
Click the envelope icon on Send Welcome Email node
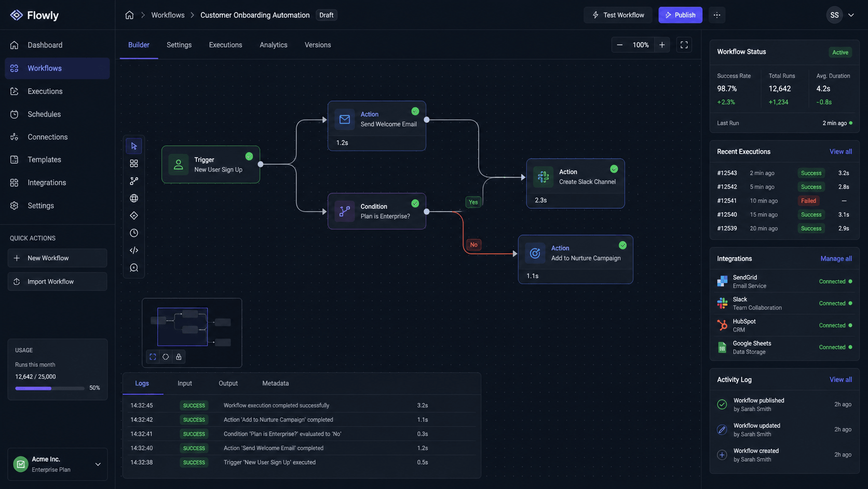tap(345, 120)
